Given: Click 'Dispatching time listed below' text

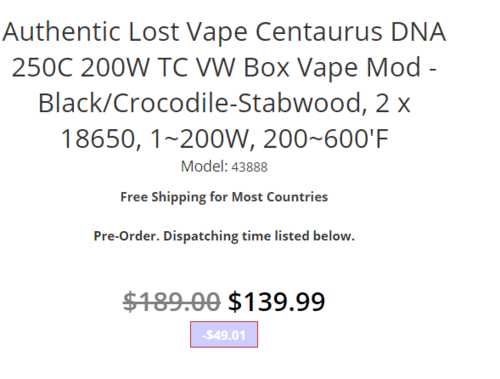Looking at the screenshot, I should pos(259,236).
